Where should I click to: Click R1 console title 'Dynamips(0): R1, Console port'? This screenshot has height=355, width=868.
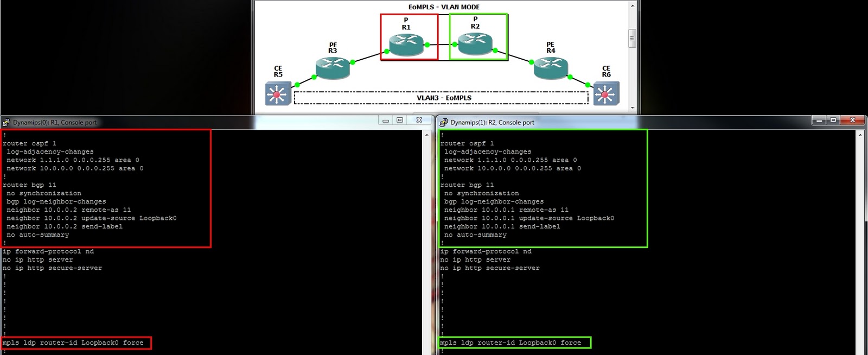pos(55,123)
